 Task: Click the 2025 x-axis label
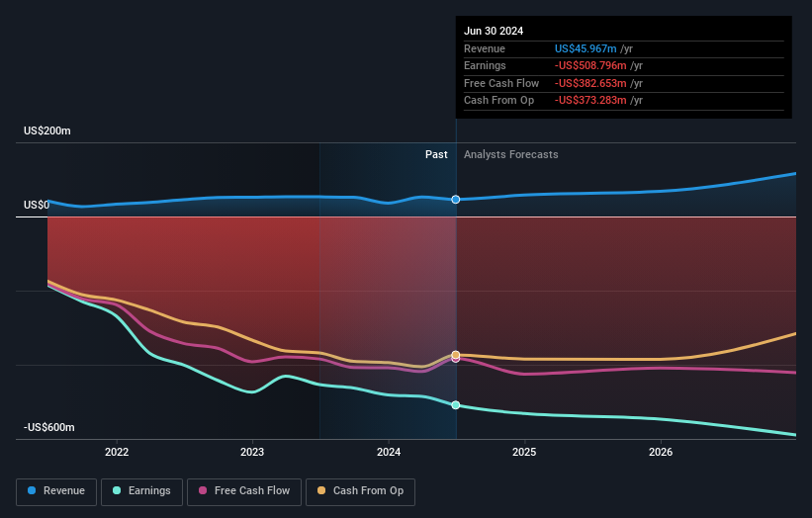pyautogui.click(x=524, y=452)
